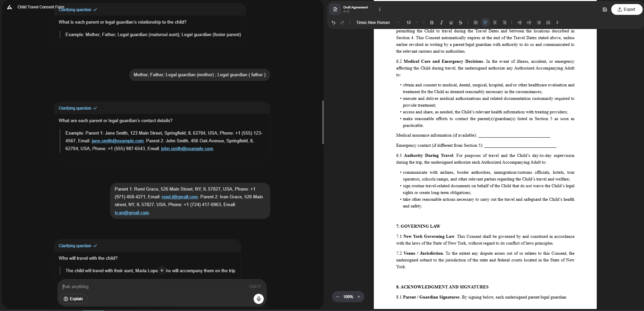
Task: Toggle underline formatting
Action: point(450,23)
